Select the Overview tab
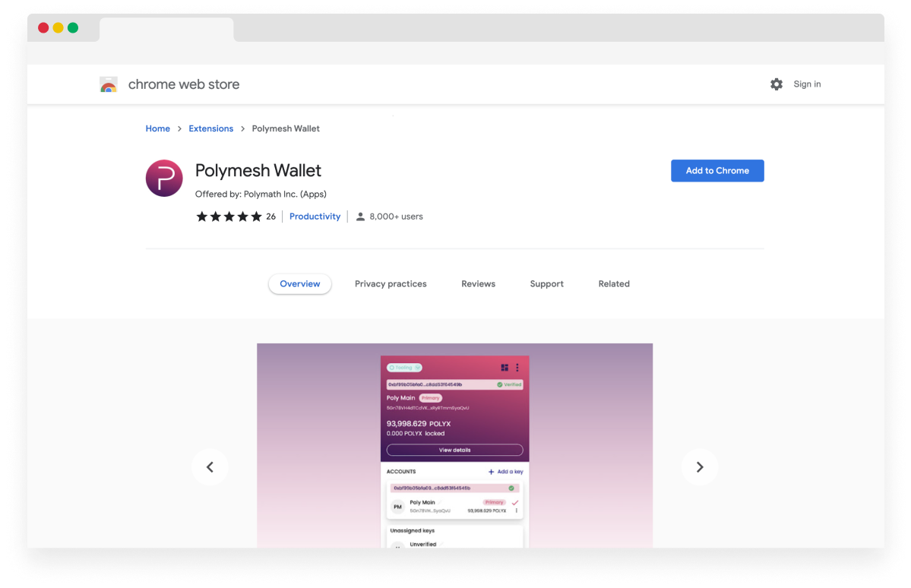Image resolution: width=911 pixels, height=588 pixels. (300, 283)
